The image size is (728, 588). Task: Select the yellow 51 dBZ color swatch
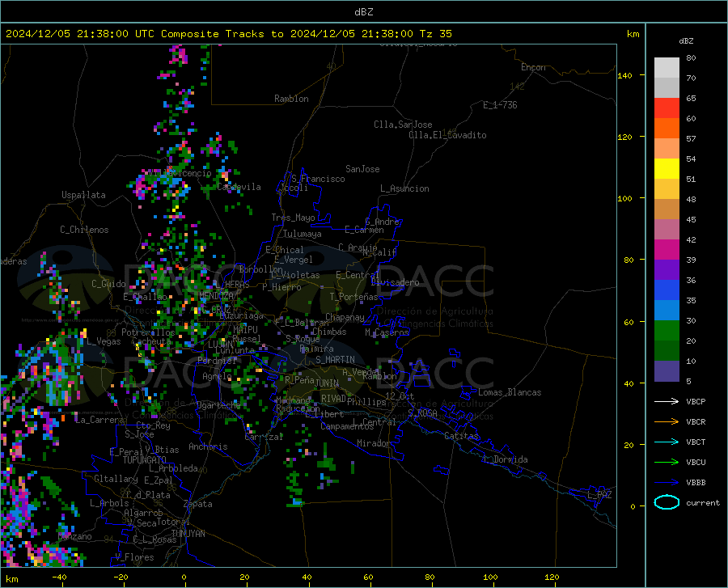(x=667, y=169)
